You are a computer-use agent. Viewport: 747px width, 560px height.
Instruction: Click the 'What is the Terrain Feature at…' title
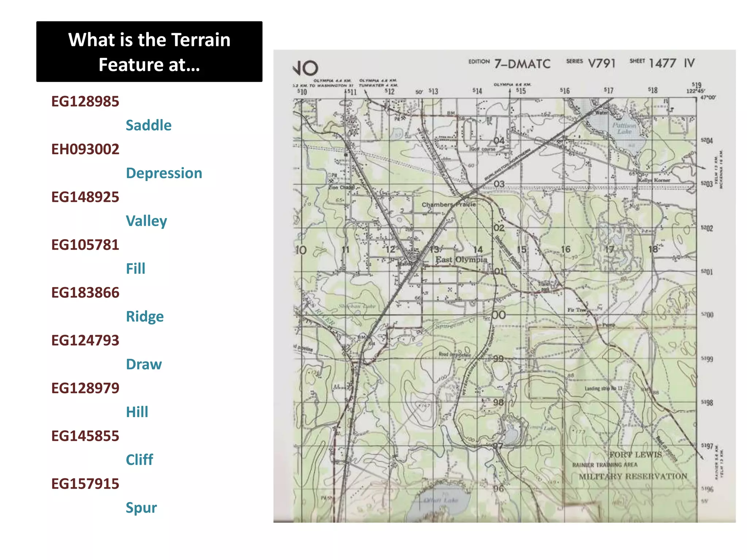point(149,52)
